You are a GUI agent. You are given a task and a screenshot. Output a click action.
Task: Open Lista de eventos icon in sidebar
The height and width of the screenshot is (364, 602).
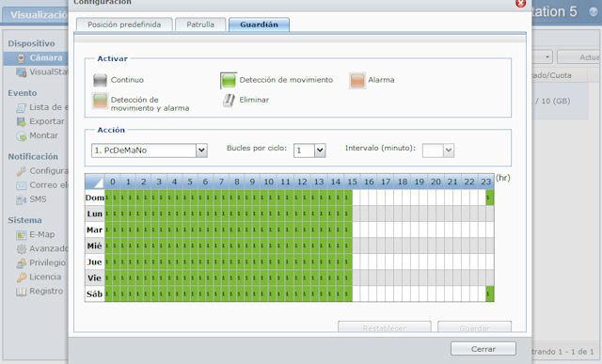[21, 108]
